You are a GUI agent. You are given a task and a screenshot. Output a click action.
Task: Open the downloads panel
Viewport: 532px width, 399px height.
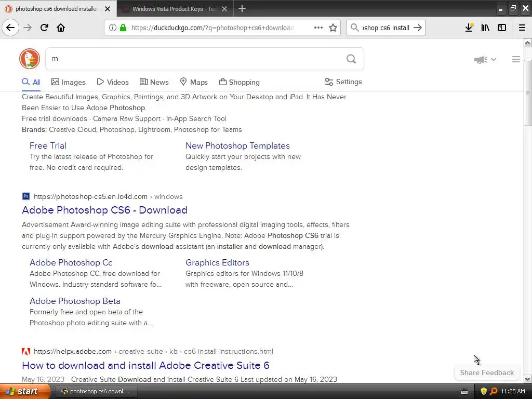click(x=469, y=28)
